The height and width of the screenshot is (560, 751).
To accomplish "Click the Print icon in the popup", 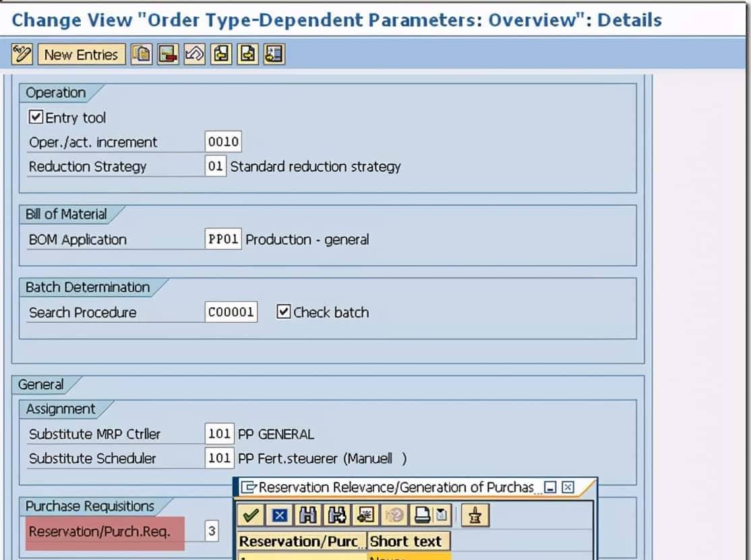I will point(421,516).
